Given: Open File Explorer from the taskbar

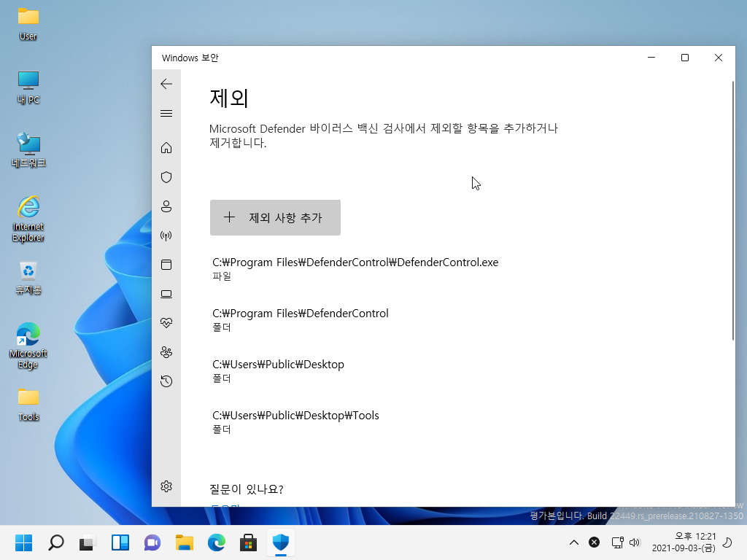Looking at the screenshot, I should click(185, 542).
